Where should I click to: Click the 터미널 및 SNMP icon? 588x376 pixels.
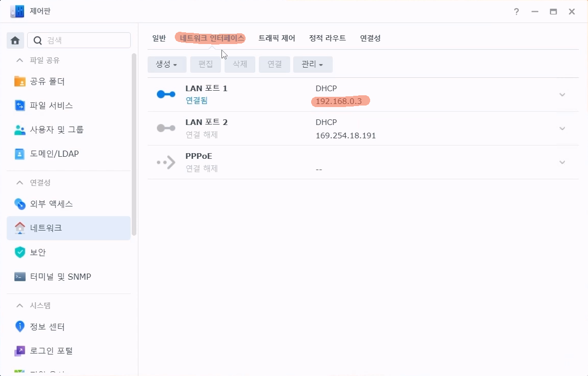20,277
